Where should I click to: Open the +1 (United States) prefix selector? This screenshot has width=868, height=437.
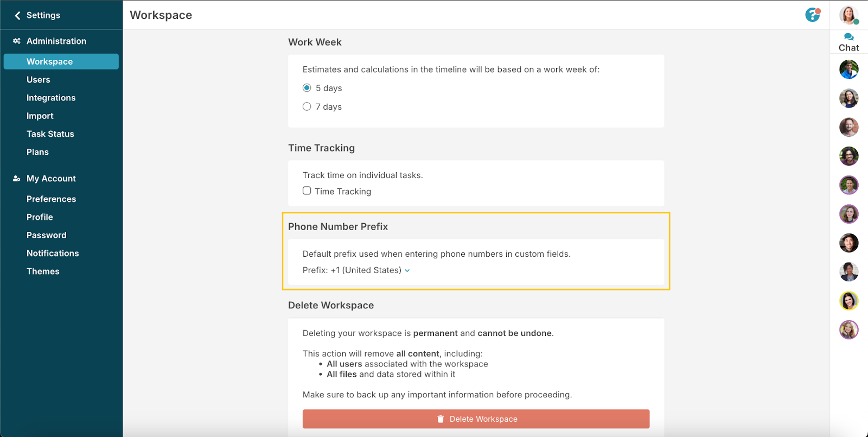[366, 270]
